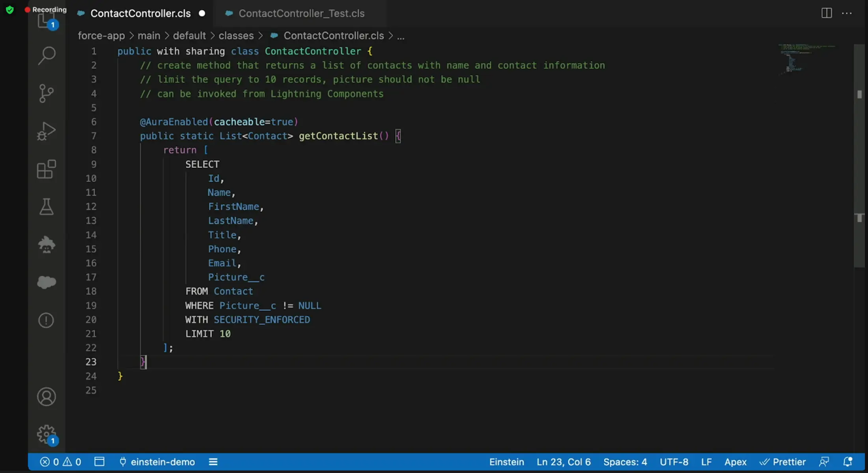Image resolution: width=868 pixels, height=473 pixels.
Task: Click the Accounts profile icon
Action: pos(47,397)
